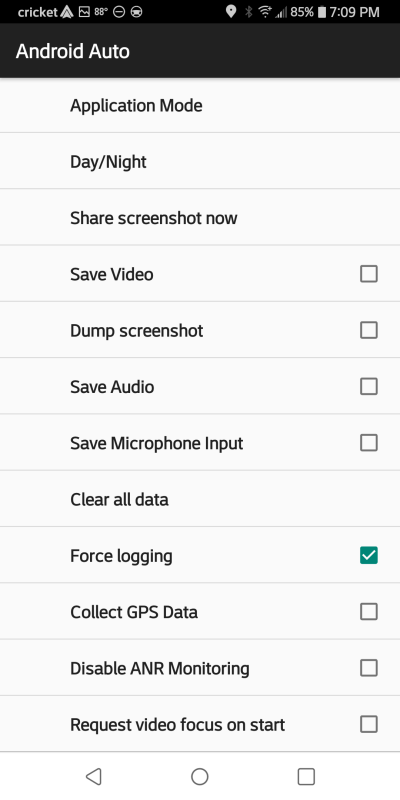Enable the Save Video checkbox
Viewport: 400px width, 800px height.
pos(369,274)
